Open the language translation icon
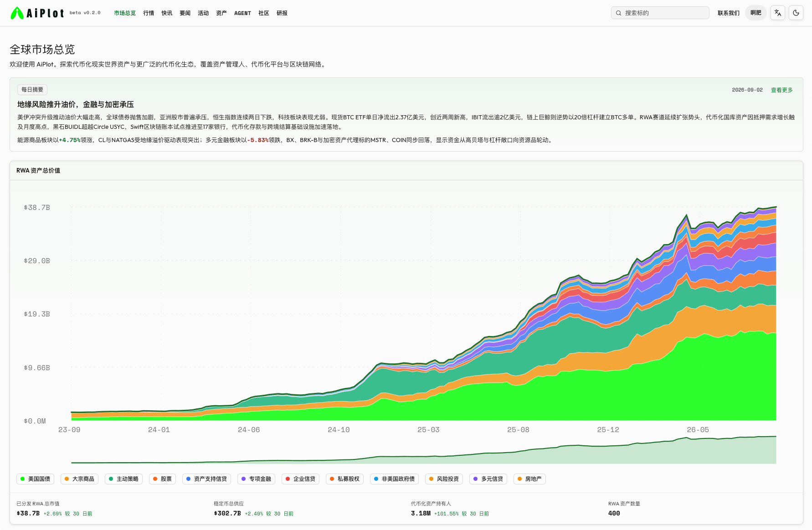The height and width of the screenshot is (530, 812). (778, 13)
